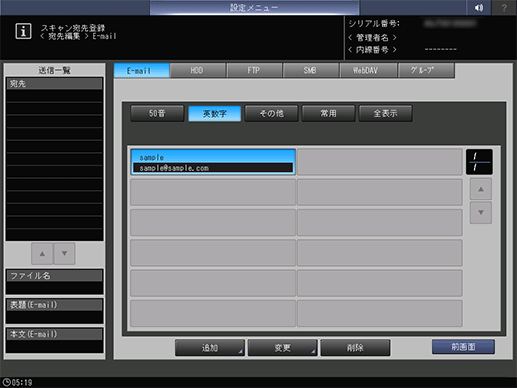
Task: Click the 削除 delete button
Action: pyautogui.click(x=355, y=348)
